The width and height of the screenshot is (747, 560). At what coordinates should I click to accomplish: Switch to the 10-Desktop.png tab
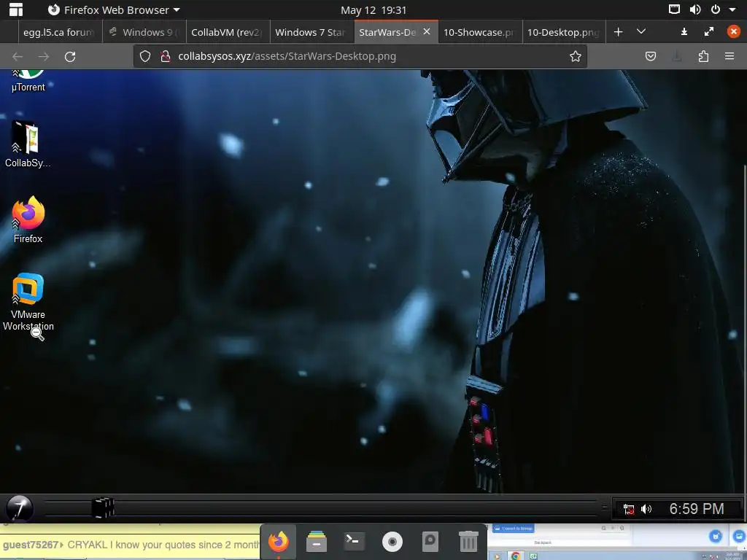click(564, 32)
